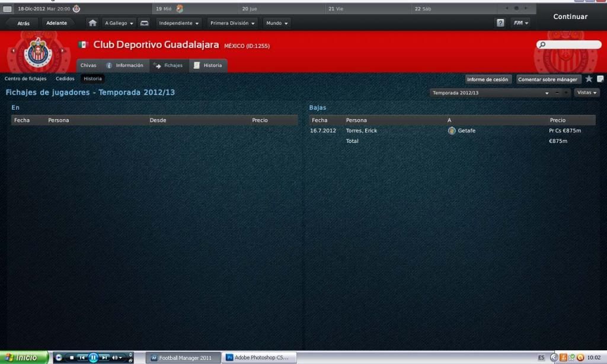Select the 21 Vie calendar day
The width and height of the screenshot is (607, 364).
369,8
